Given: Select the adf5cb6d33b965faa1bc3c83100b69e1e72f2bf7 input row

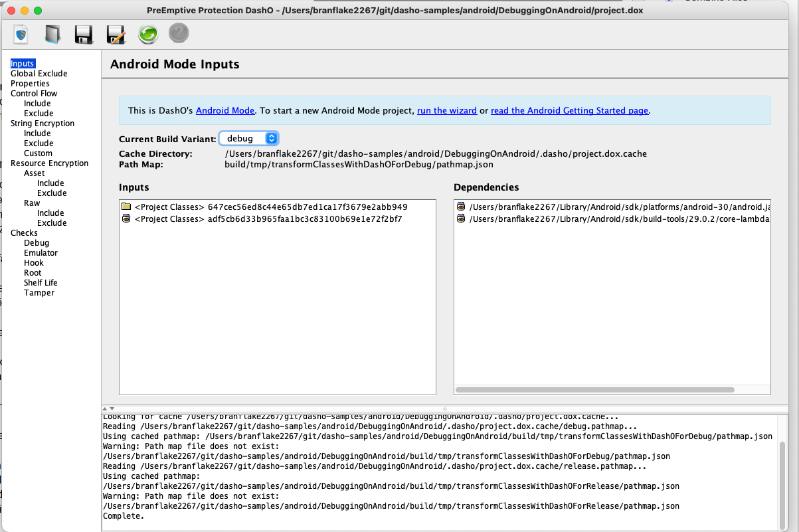Looking at the screenshot, I should [x=278, y=219].
